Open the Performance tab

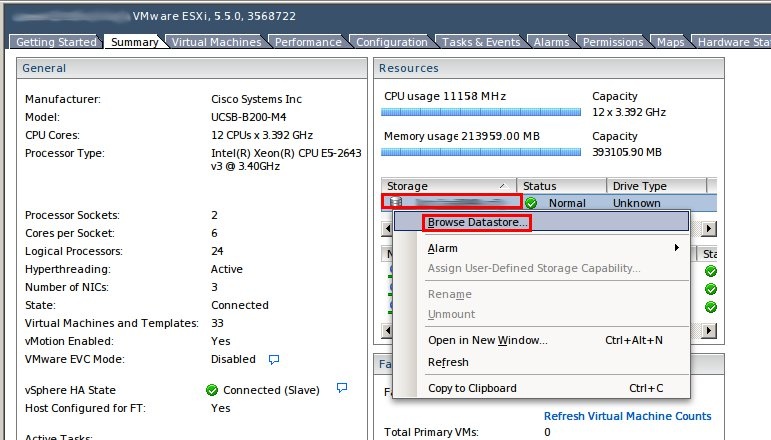click(x=307, y=42)
